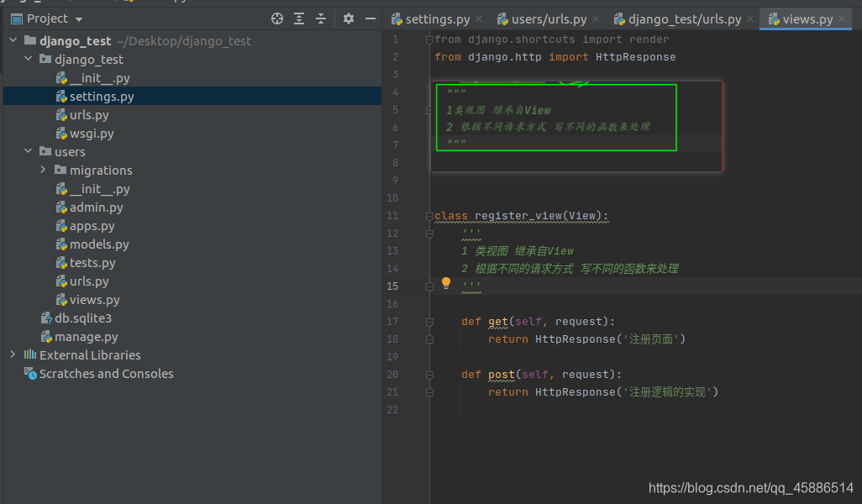Click the '注册页面' string on line 18
The image size is (862, 504).
click(651, 339)
